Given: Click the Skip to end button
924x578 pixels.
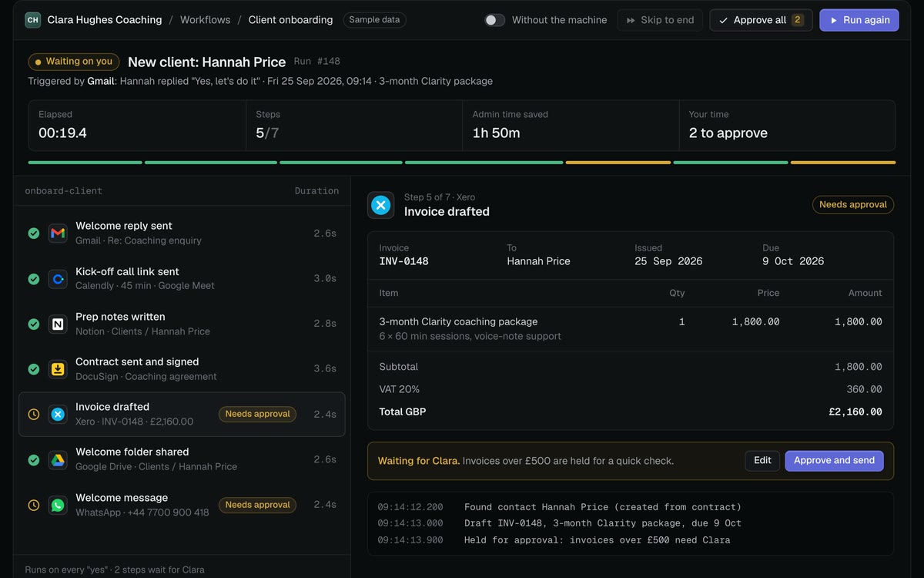Looking at the screenshot, I should pos(661,20).
